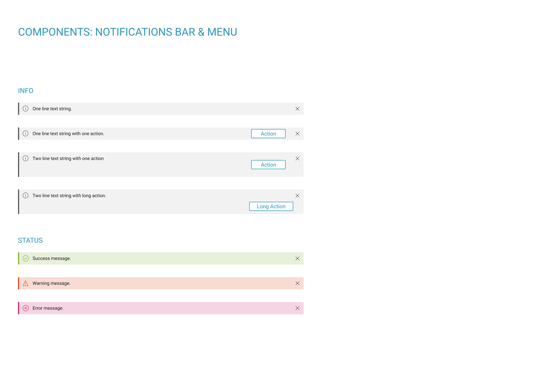Dismiss the 'One line text string.' notification

[x=297, y=109]
